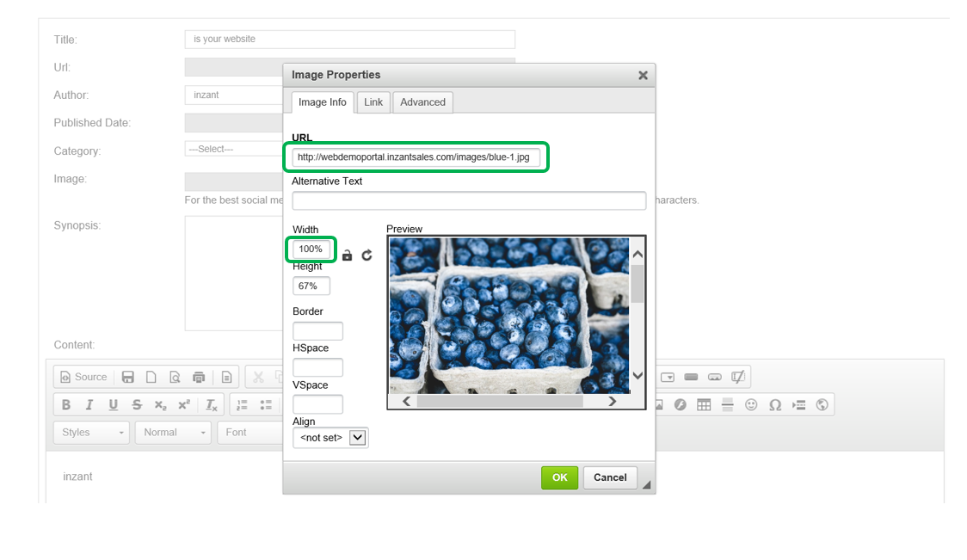Insert Flash object icon
The image size is (967, 560).
coord(681,404)
